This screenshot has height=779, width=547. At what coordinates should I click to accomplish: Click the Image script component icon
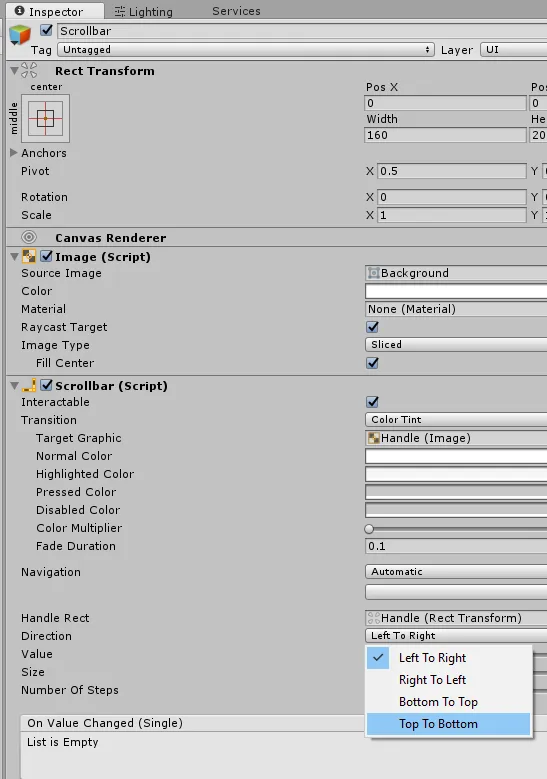(29, 256)
